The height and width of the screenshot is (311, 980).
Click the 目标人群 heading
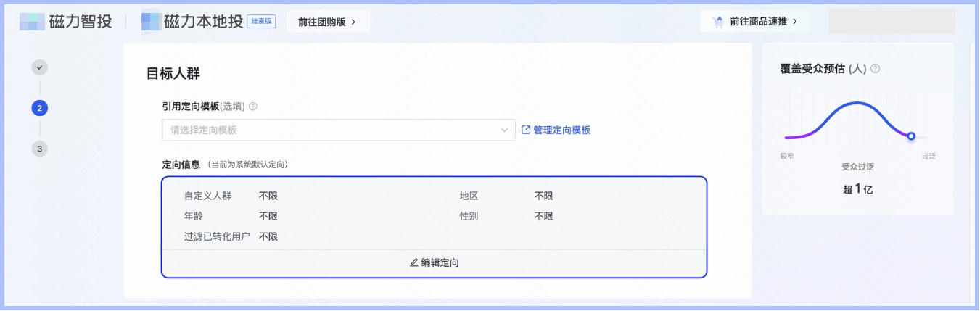pos(173,73)
